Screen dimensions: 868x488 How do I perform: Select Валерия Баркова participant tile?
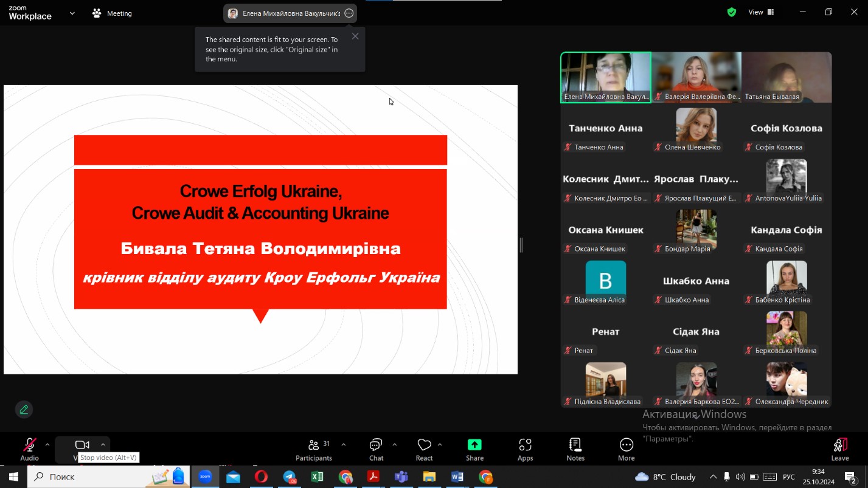[696, 383]
